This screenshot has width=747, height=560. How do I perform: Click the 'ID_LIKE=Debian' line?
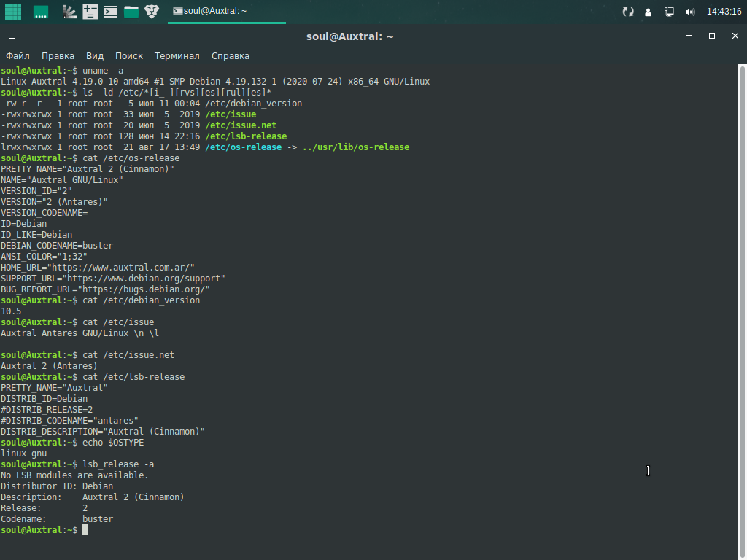click(36, 235)
